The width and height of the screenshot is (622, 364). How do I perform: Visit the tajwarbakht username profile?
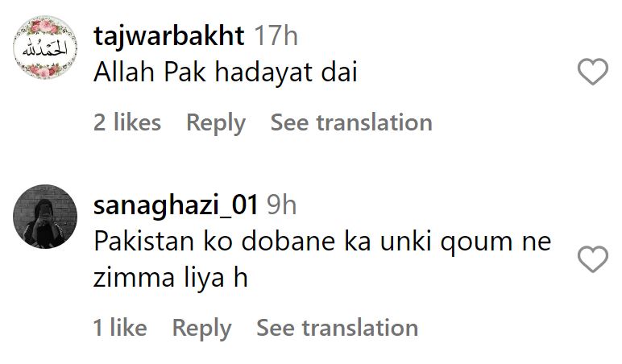[168, 36]
